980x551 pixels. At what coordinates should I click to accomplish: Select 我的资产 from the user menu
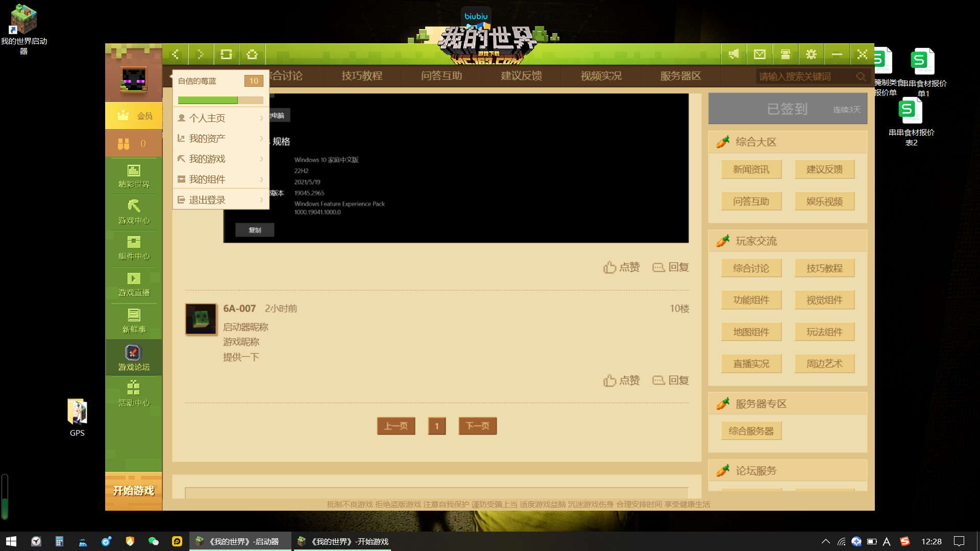coord(220,138)
